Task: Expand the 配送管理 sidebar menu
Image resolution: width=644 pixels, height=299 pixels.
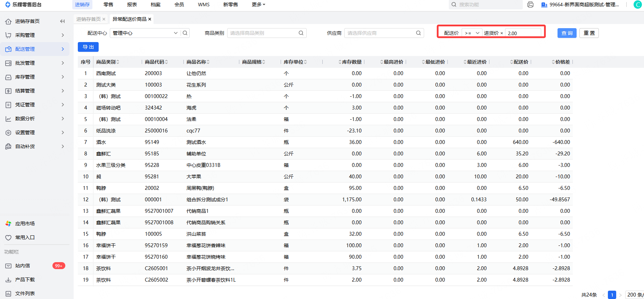Action: pos(63,49)
